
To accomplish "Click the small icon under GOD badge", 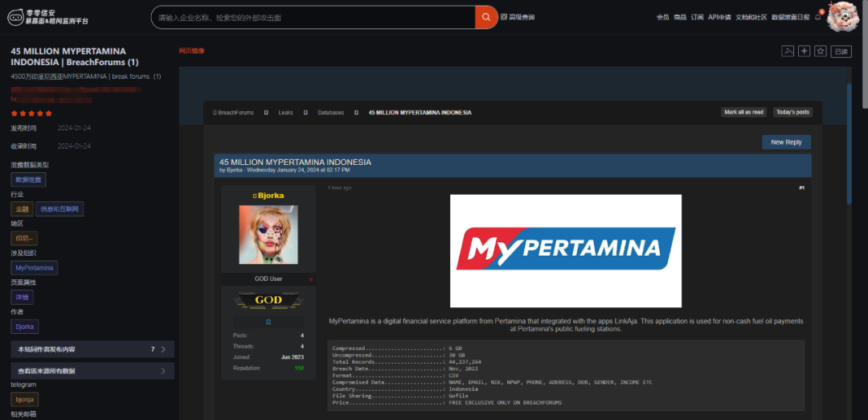I will click(x=268, y=321).
